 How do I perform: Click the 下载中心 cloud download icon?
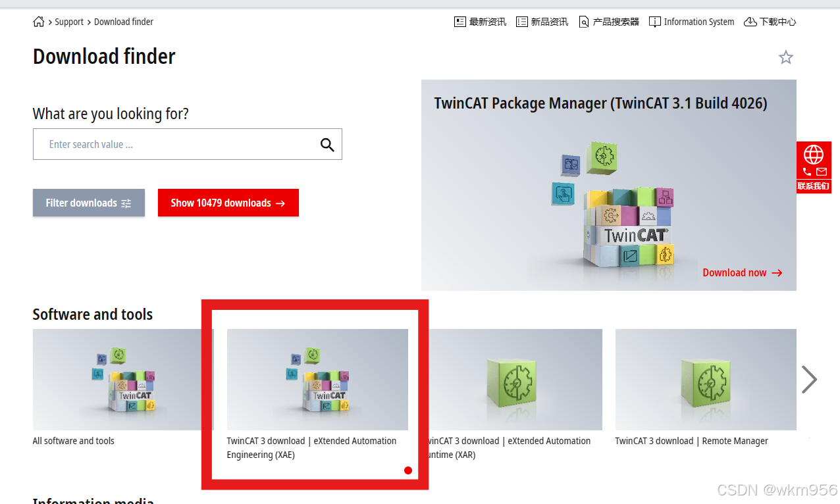pos(750,22)
